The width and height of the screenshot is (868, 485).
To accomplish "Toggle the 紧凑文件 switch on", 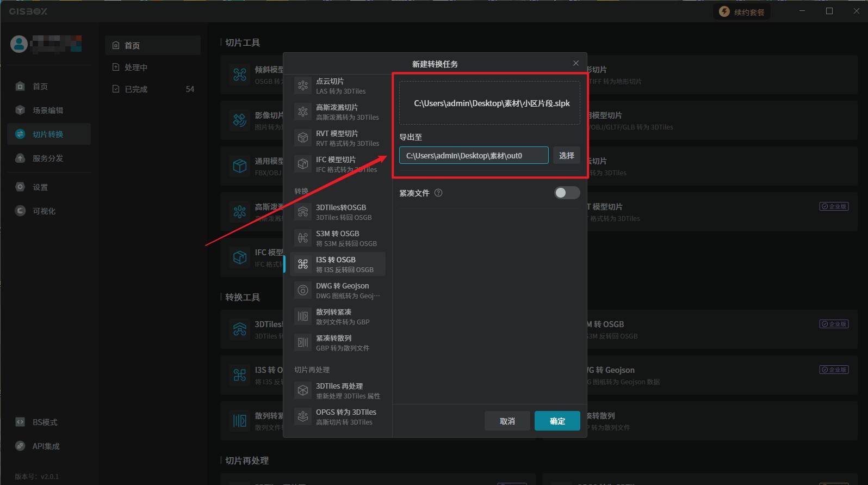I will [567, 193].
